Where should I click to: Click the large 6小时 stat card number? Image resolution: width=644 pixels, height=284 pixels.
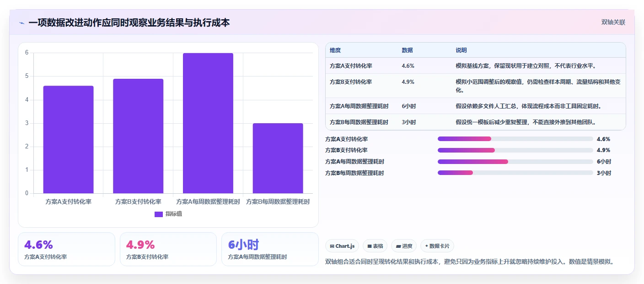coord(244,245)
